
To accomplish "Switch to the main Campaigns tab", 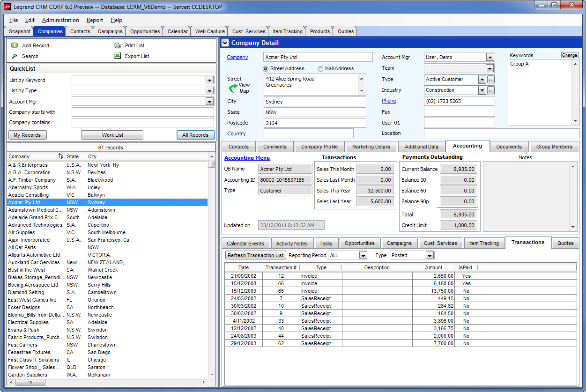I will click(x=110, y=31).
